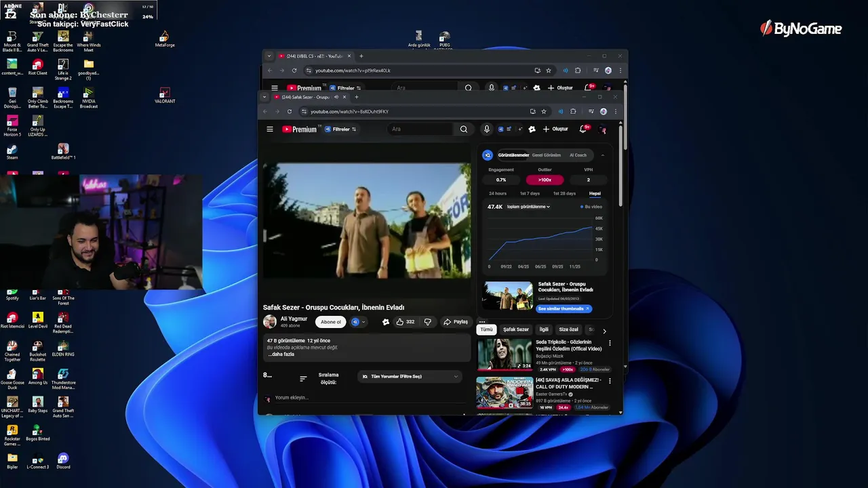Show more filter chips with the right arrow
This screenshot has width=868, height=488.
click(x=604, y=331)
